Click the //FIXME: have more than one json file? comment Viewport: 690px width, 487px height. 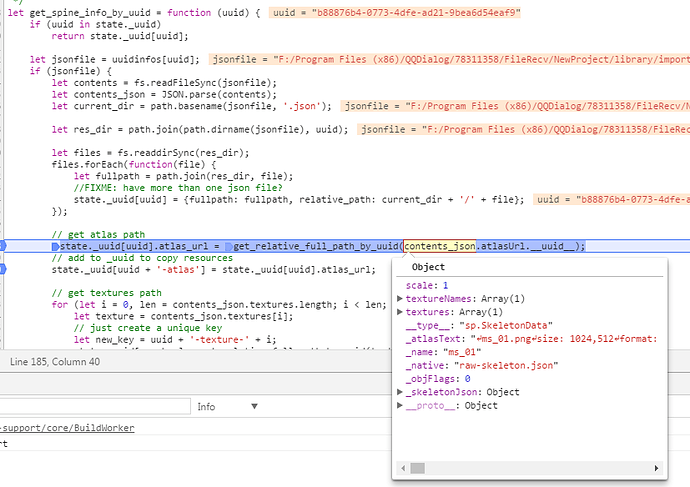pos(178,188)
